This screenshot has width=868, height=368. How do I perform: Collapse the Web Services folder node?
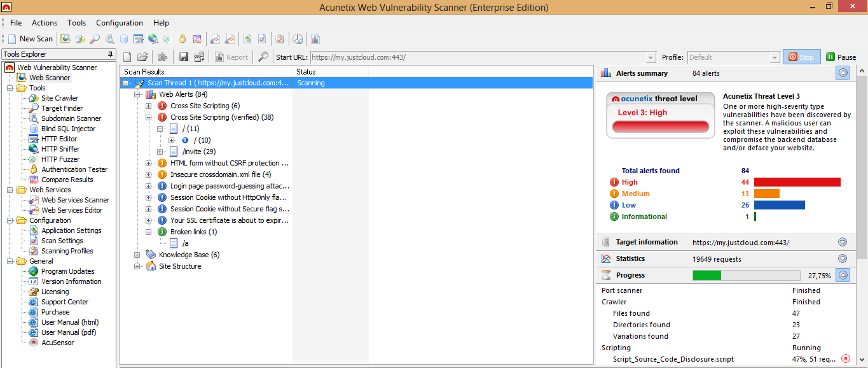10,190
